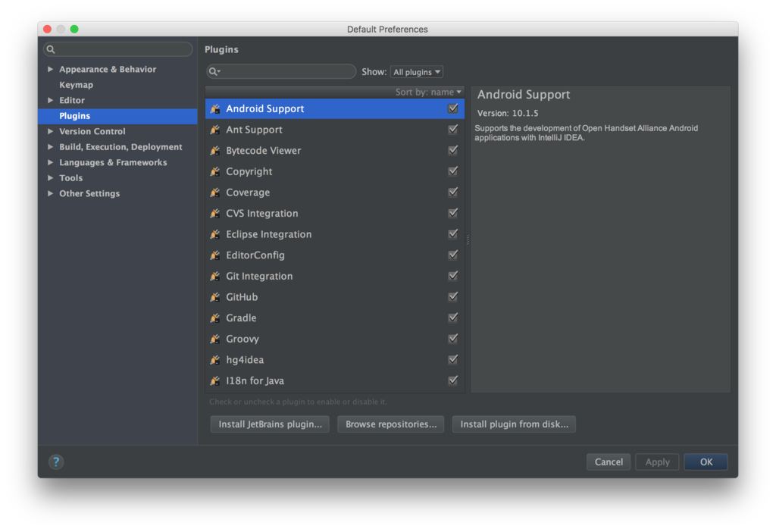
Task: Open the Show All plugins dropdown
Action: point(416,72)
